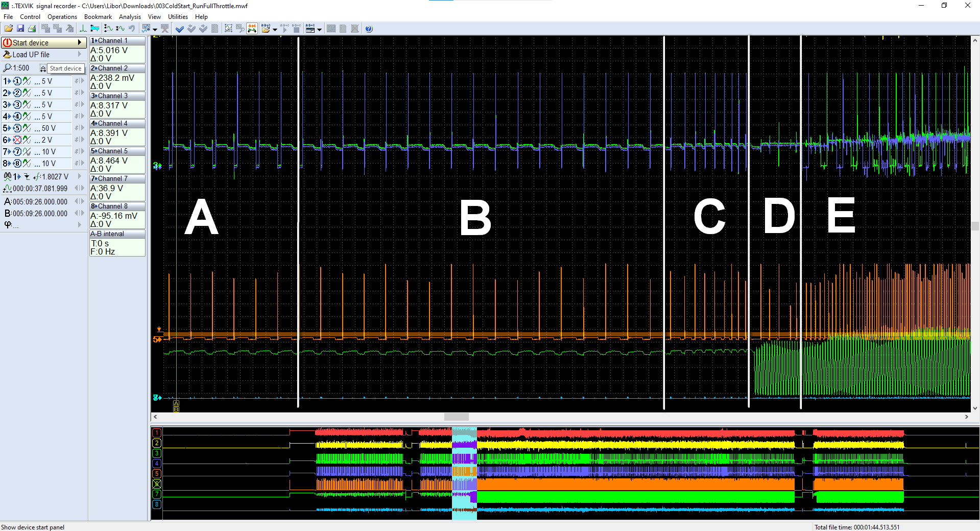Click the blue checkmark bookmark icon
Viewport: 980px width, 531px height.
coord(180,29)
